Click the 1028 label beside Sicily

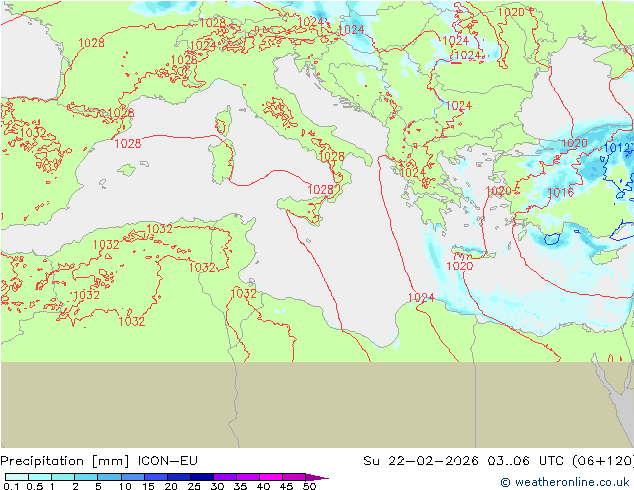click(321, 189)
